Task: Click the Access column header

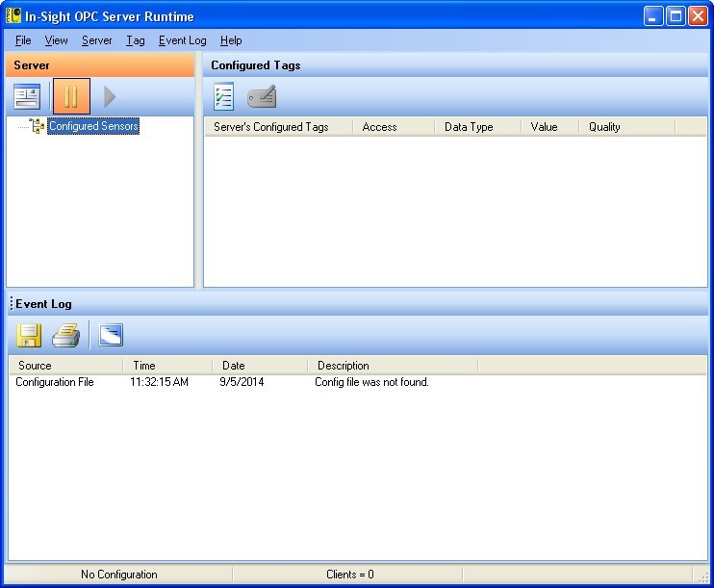Action: (394, 127)
